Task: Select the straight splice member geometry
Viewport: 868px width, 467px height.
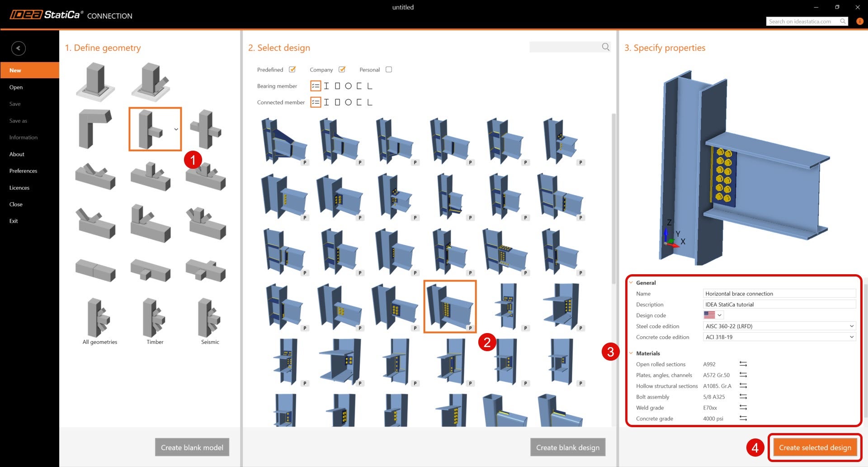Action: (x=95, y=270)
